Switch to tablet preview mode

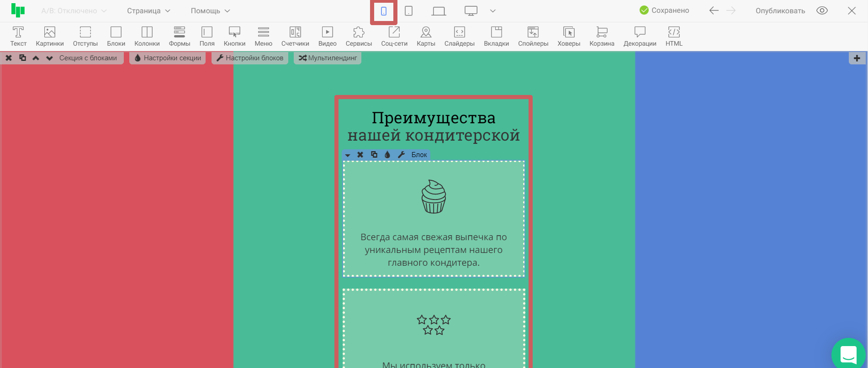409,11
